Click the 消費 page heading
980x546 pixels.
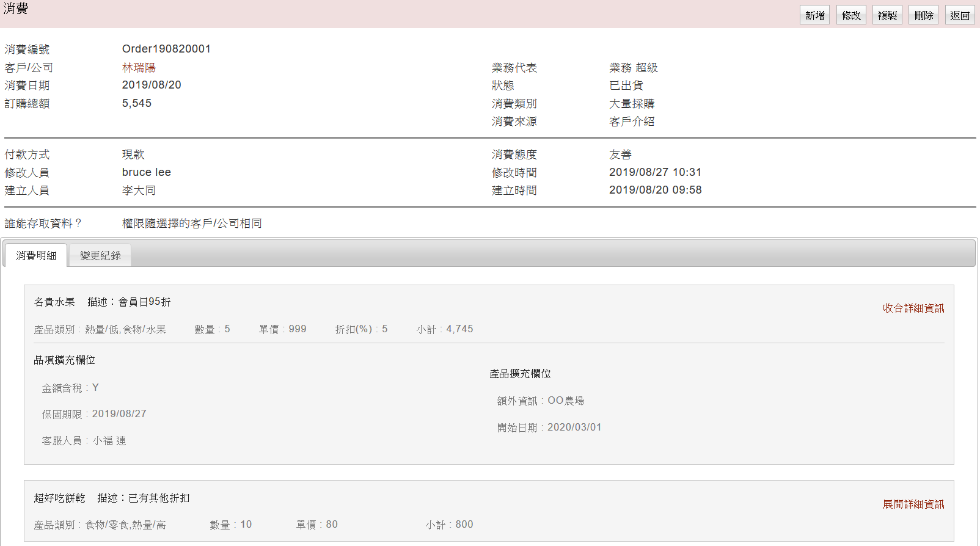click(16, 9)
